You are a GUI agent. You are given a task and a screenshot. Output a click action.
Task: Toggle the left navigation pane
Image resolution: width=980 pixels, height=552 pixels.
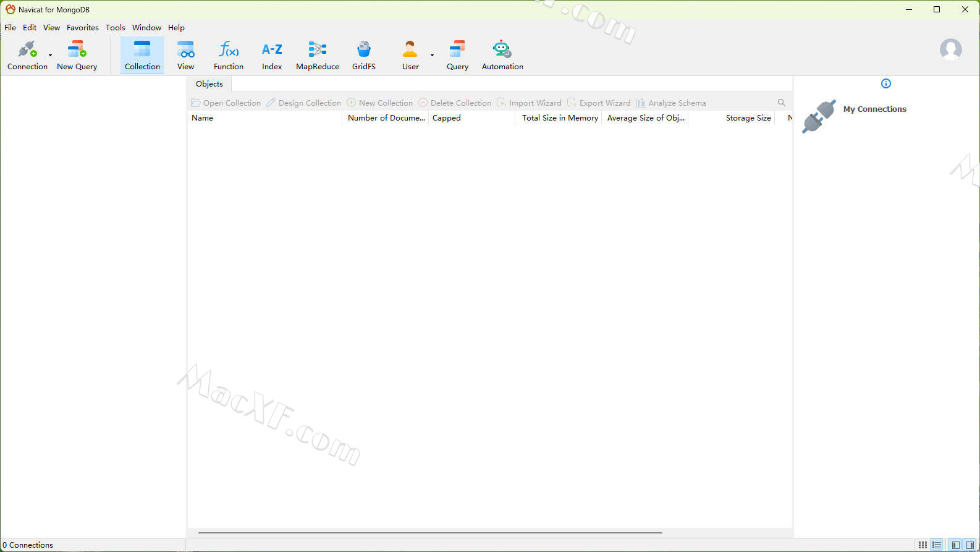tap(955, 545)
